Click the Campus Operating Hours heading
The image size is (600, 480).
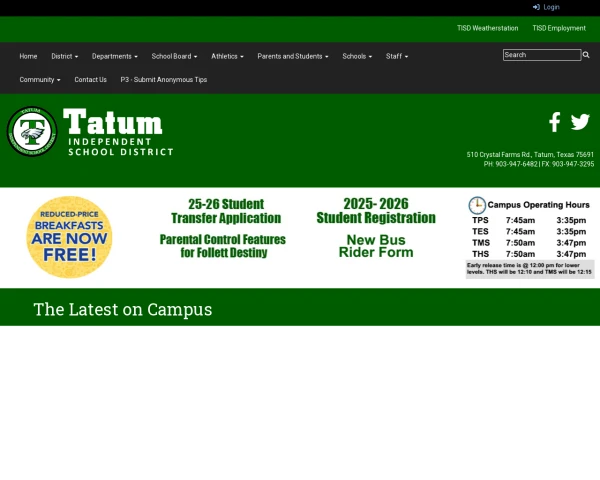(x=538, y=205)
